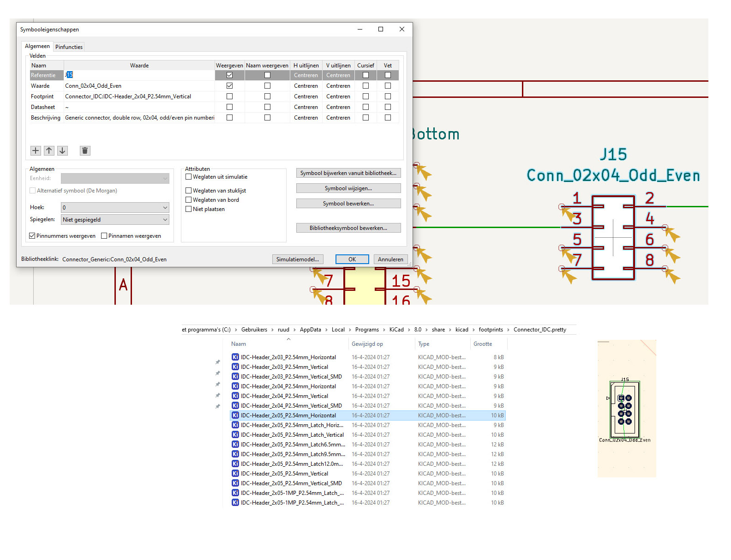Image resolution: width=731 pixels, height=560 pixels.
Task: Click KiCad icon of IDC-Header_2x05_P2.54mm_Latch12.0m file
Action: 235,464
